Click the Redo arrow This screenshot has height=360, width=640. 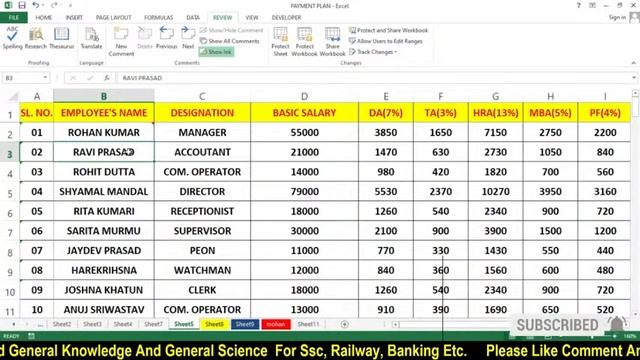(x=54, y=5)
